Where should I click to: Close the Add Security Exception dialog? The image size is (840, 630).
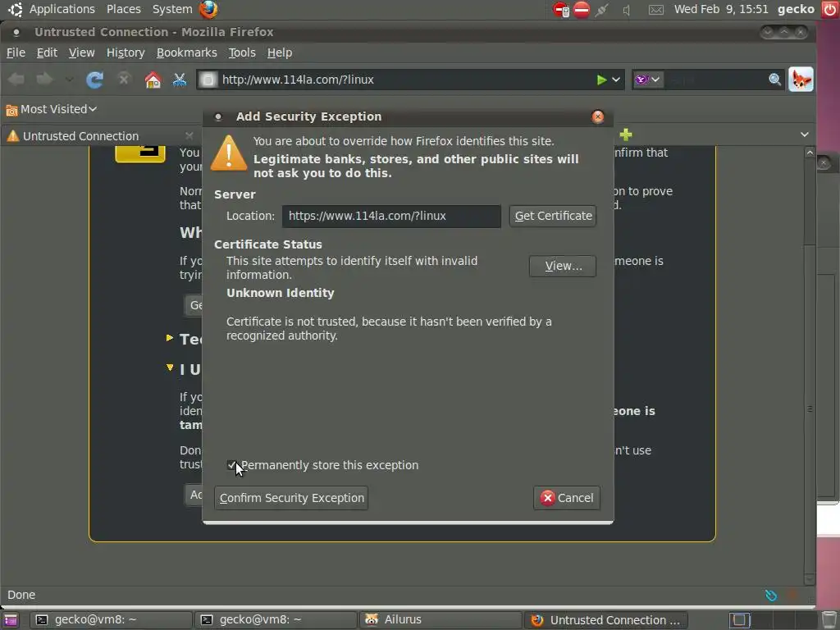tap(598, 116)
